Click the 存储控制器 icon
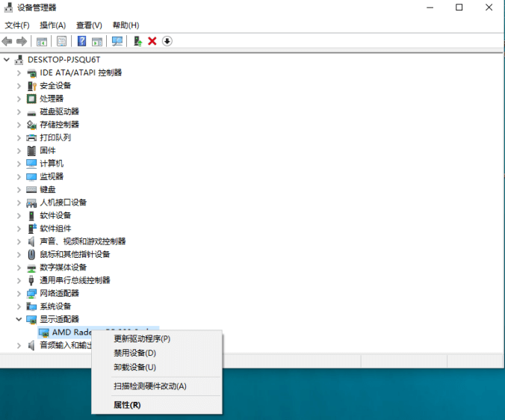This screenshot has width=505, height=420. point(31,125)
